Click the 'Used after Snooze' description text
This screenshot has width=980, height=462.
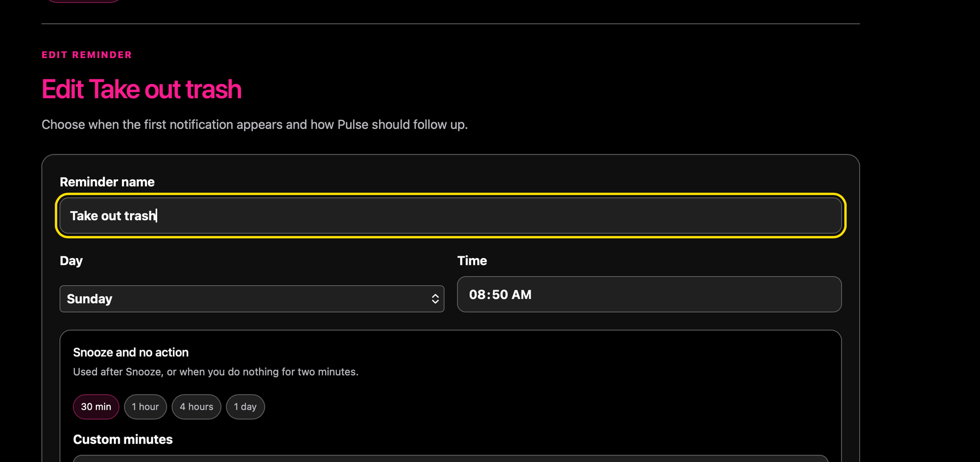click(x=216, y=372)
